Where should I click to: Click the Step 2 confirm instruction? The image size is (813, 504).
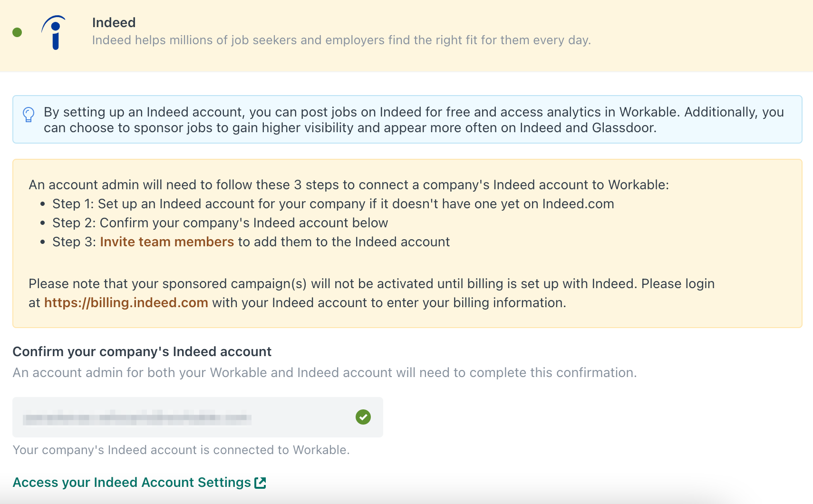tap(220, 223)
